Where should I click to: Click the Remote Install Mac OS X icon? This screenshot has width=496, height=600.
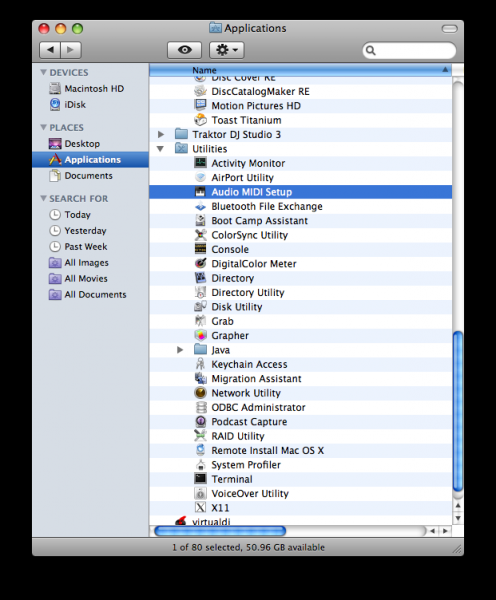pyautogui.click(x=200, y=450)
